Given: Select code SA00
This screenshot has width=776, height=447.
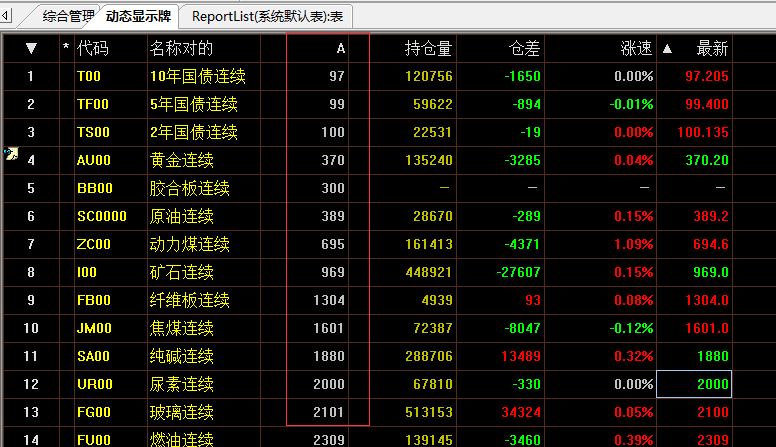Looking at the screenshot, I should click(x=94, y=356).
